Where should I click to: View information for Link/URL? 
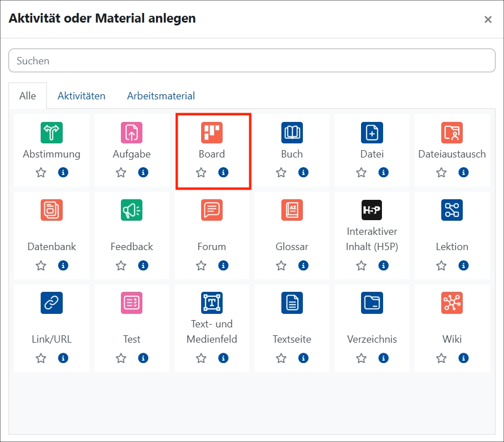[63, 358]
